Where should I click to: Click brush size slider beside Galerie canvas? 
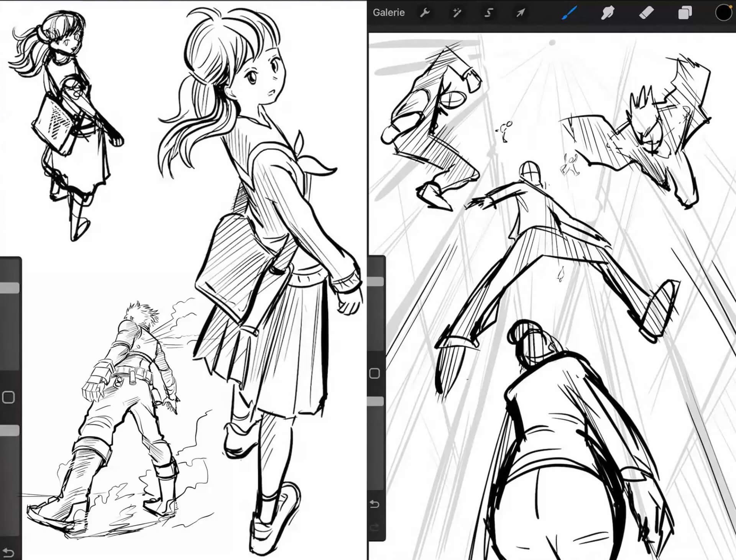click(x=376, y=282)
